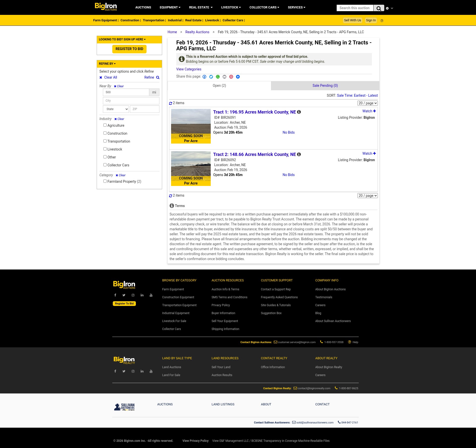
Task: Click the Refine magnifier icon
Action: (158, 78)
